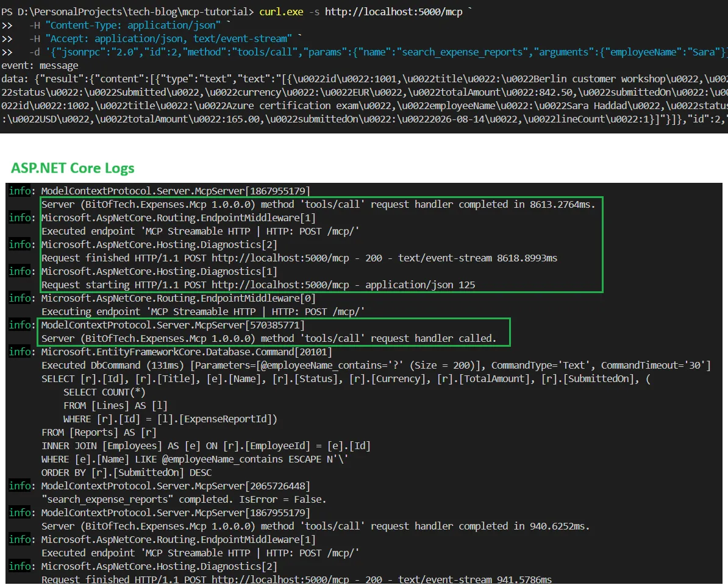Screen dimensions: 728x585
Task: Click the output line with submittedOn 2026-08-14
Action: coord(364,119)
